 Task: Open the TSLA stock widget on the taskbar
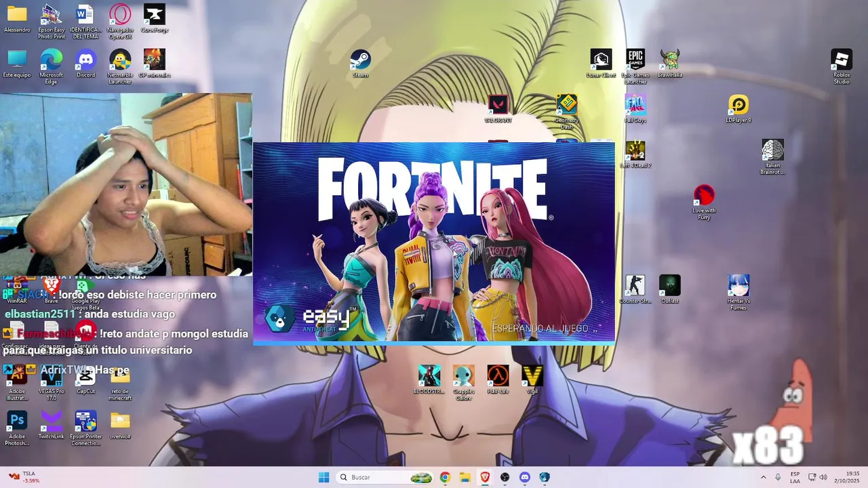24,477
